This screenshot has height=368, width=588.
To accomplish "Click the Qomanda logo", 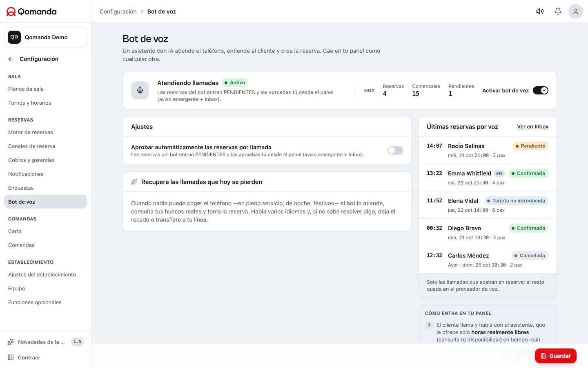I will [x=31, y=11].
